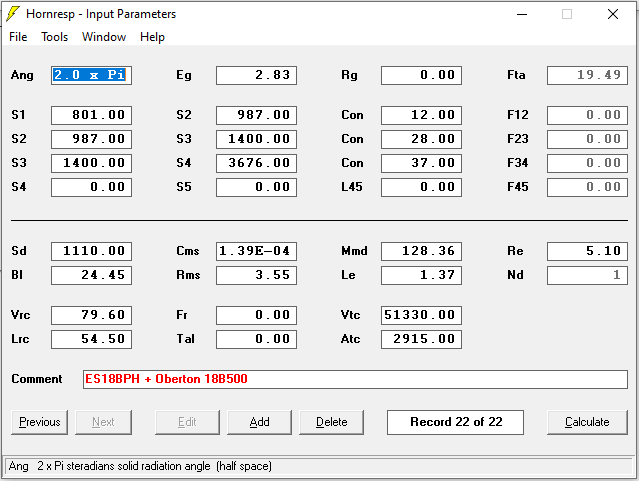The image size is (639, 481).
Task: Click the L45 field
Action: 421,188
